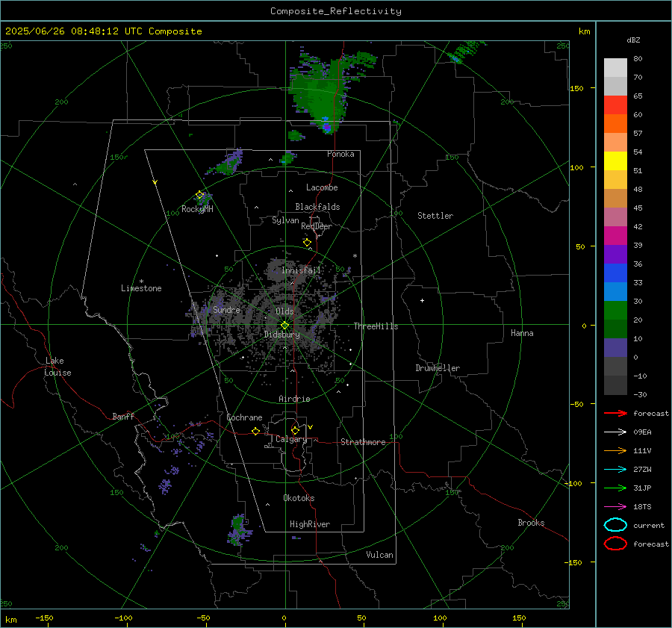Click the Airdrie city label
The image size is (672, 628).
[294, 399]
